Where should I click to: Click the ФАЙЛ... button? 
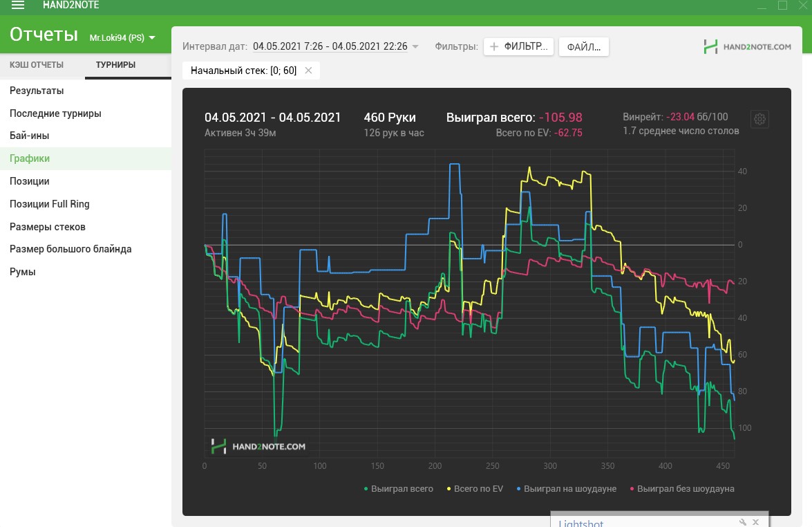pyautogui.click(x=584, y=47)
